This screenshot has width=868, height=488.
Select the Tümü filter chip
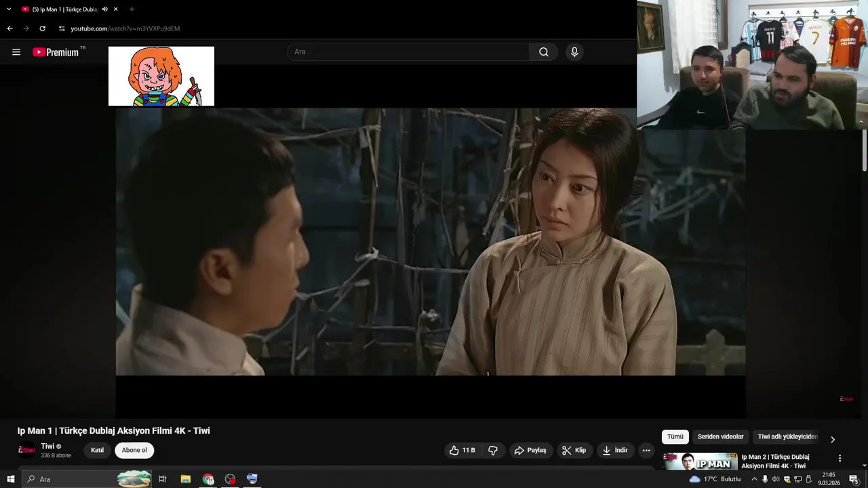point(675,437)
